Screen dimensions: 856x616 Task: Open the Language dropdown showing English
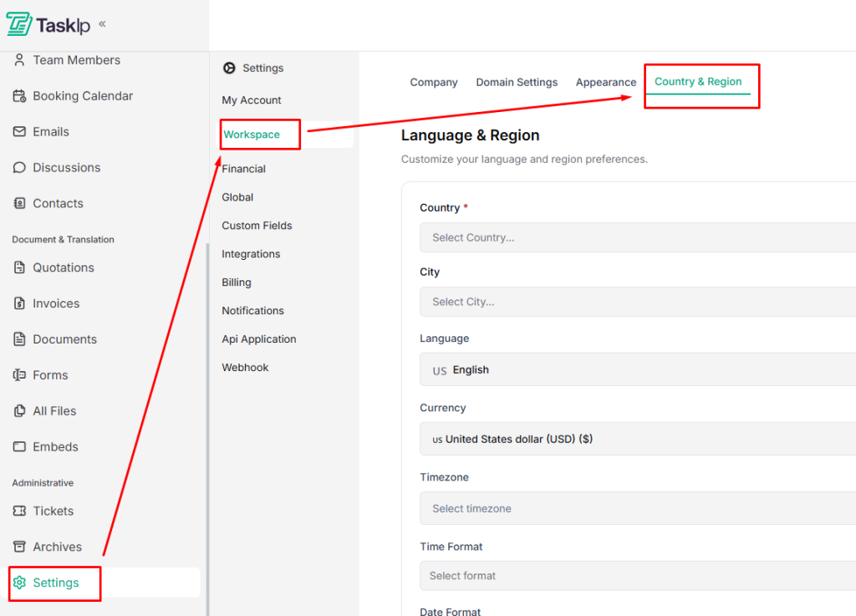click(x=637, y=369)
